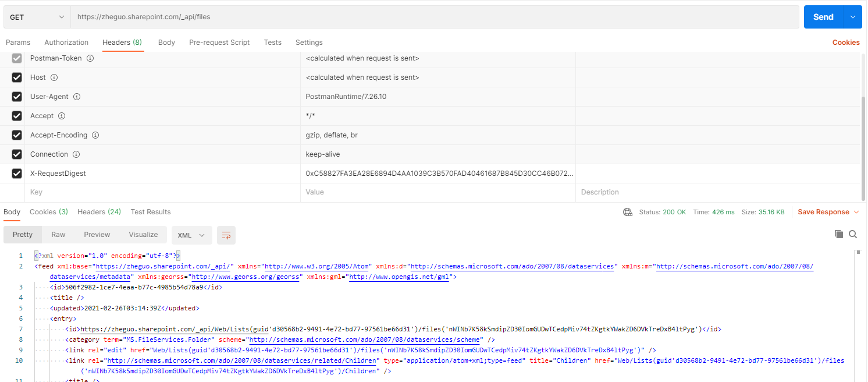Open the Save Response dropdown
Image resolution: width=868 pixels, height=382 pixels.
coord(828,212)
